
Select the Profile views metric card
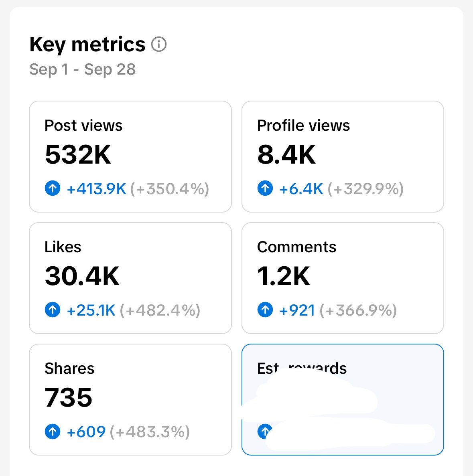(343, 157)
